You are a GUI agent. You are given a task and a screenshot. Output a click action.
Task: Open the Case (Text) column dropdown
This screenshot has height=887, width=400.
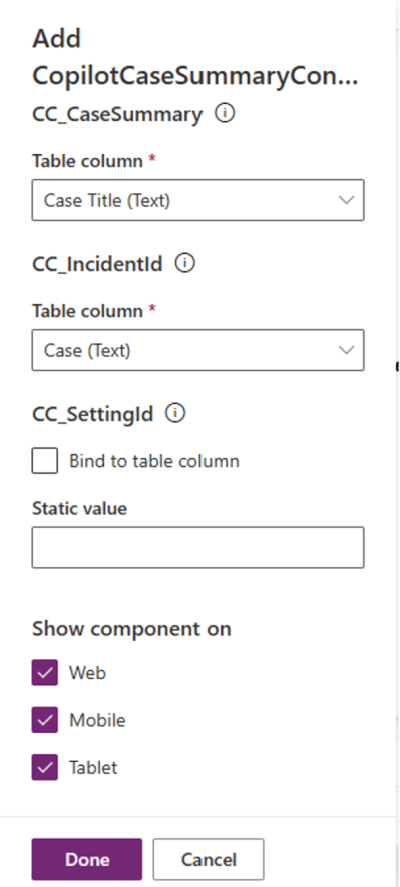pos(197,351)
